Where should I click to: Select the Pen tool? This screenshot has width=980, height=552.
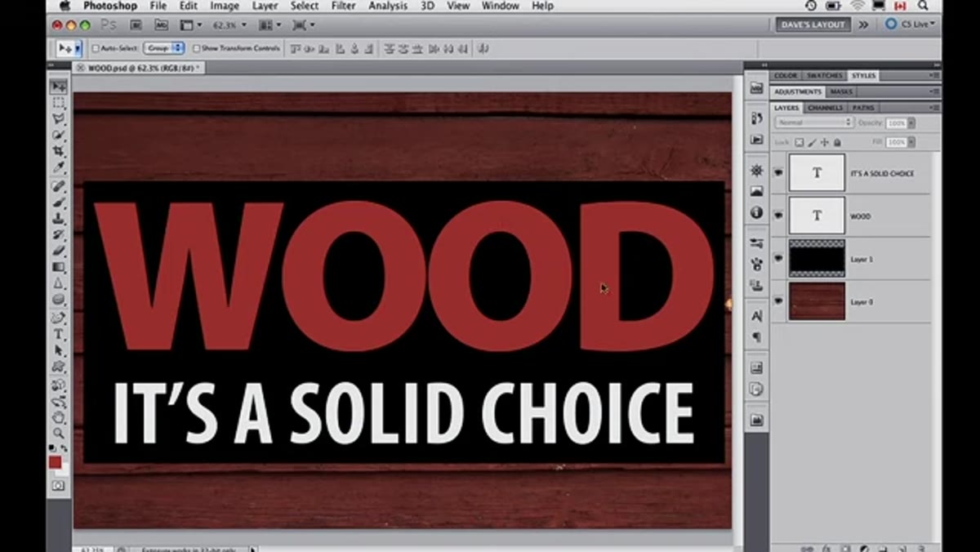[59, 318]
